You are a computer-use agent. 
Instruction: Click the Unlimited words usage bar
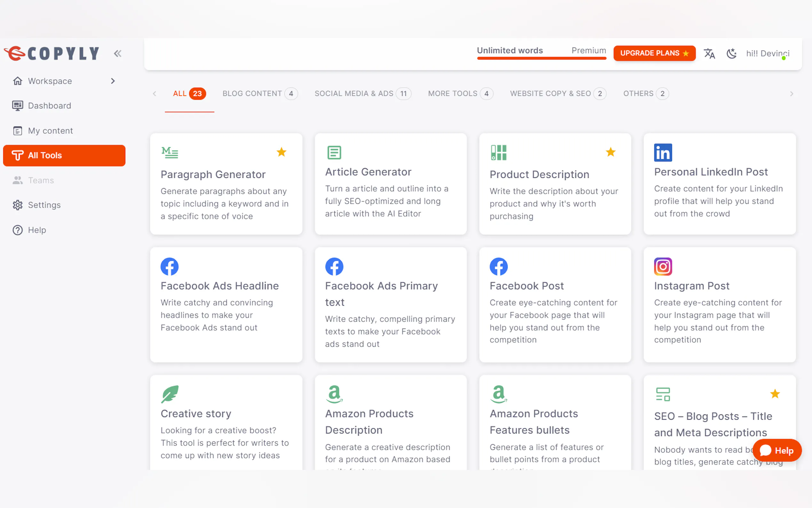pyautogui.click(x=541, y=58)
